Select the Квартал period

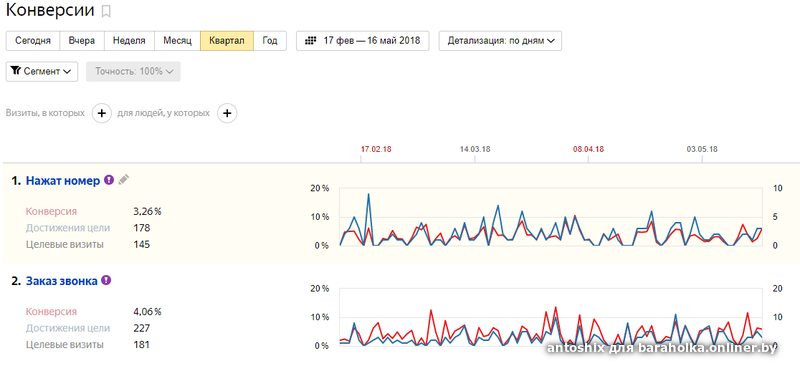227,41
